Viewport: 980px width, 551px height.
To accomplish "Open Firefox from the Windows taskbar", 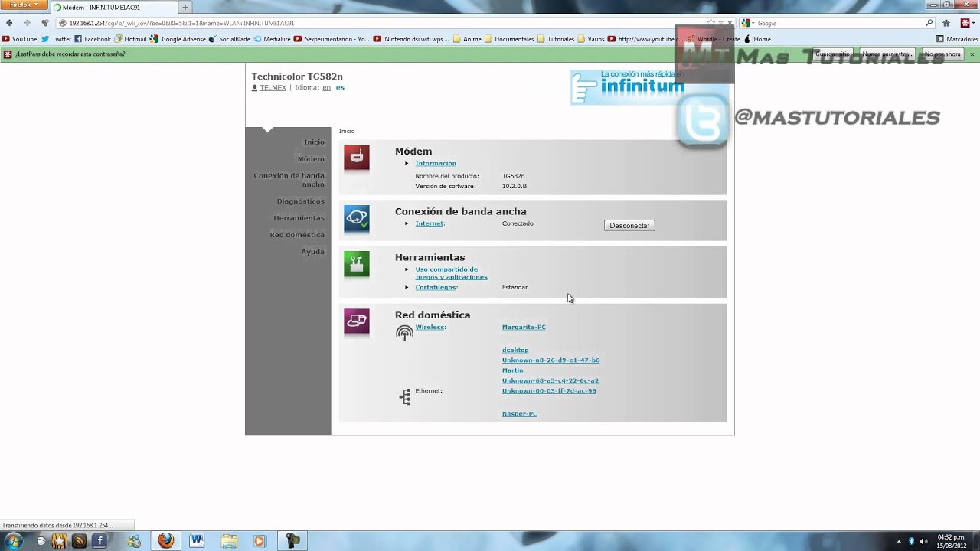I will (x=166, y=541).
